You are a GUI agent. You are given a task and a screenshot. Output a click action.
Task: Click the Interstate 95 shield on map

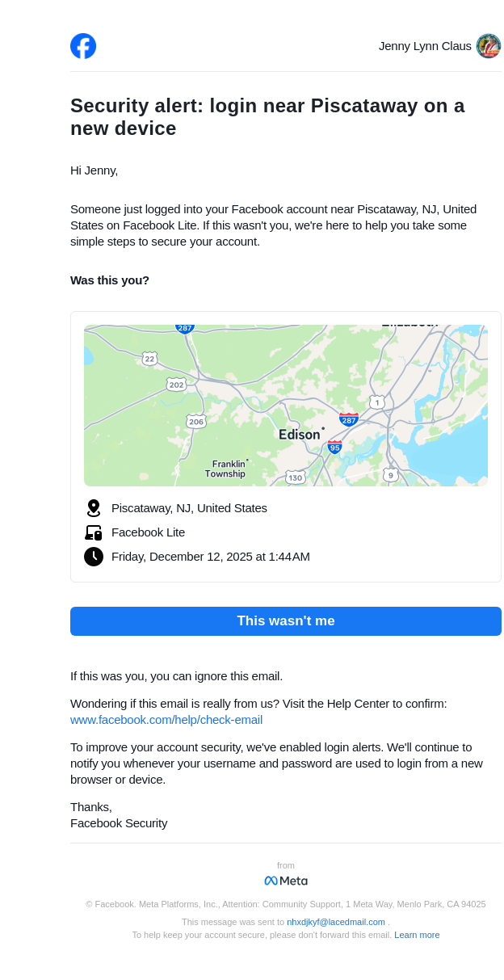pyautogui.click(x=335, y=447)
